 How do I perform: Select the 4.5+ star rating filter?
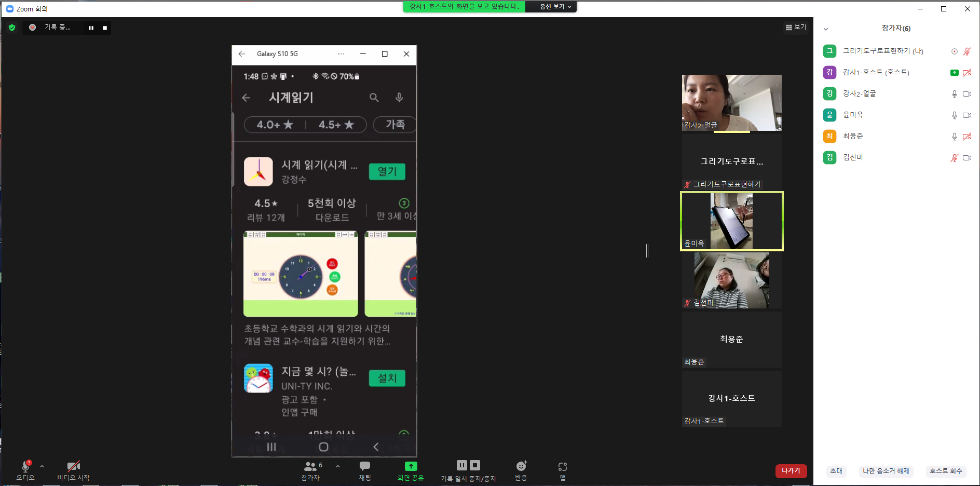(336, 125)
